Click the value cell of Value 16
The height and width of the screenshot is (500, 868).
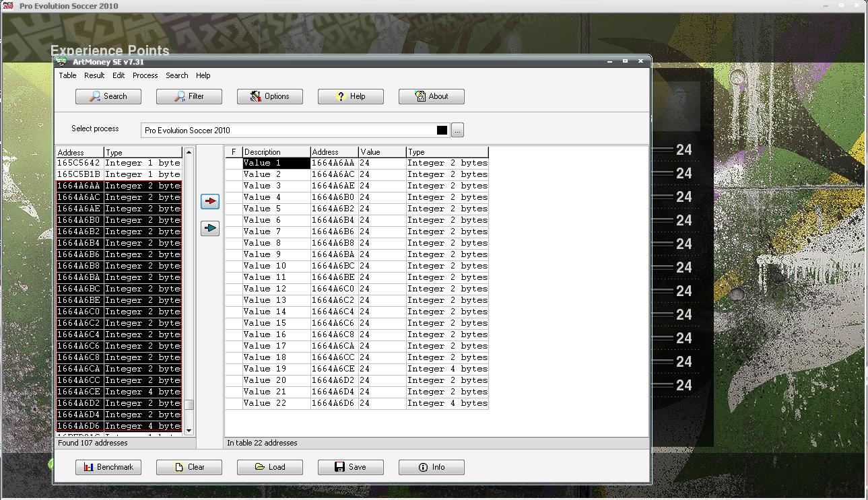[x=382, y=334]
